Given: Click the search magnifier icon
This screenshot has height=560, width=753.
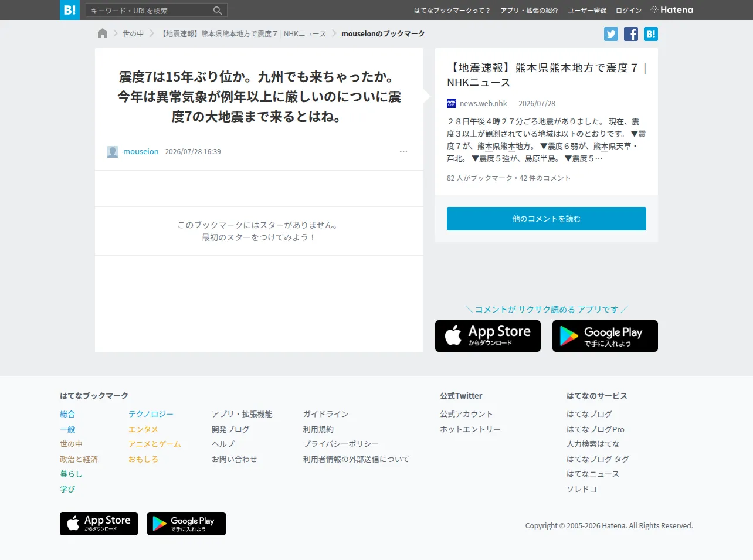Looking at the screenshot, I should click(x=218, y=11).
